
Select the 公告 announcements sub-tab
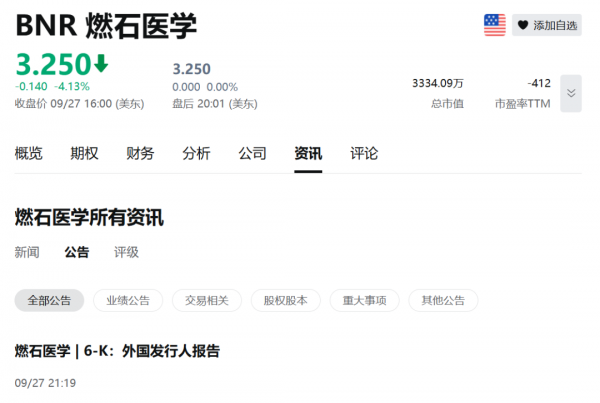[77, 252]
